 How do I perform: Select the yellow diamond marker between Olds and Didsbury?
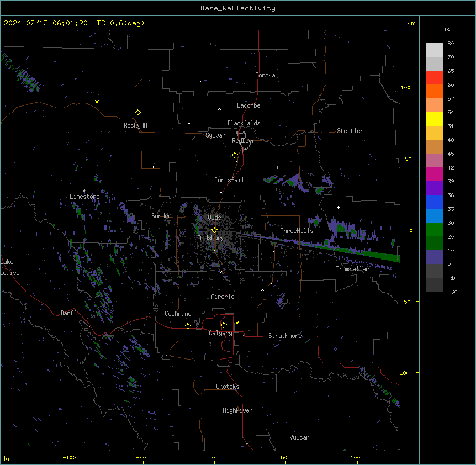point(215,230)
